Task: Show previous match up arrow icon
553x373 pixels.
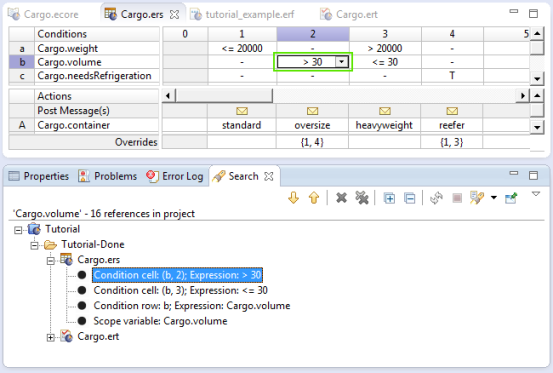Action: coord(314,198)
